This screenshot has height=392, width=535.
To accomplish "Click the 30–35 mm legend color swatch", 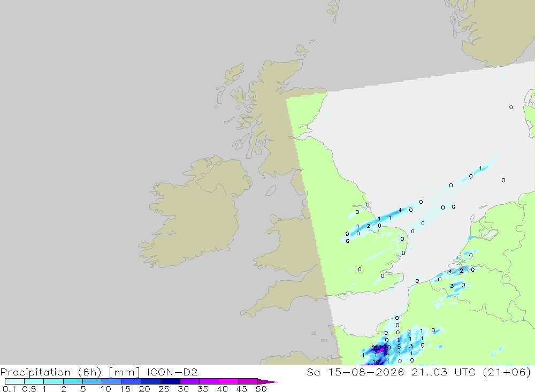I will pos(190,381).
